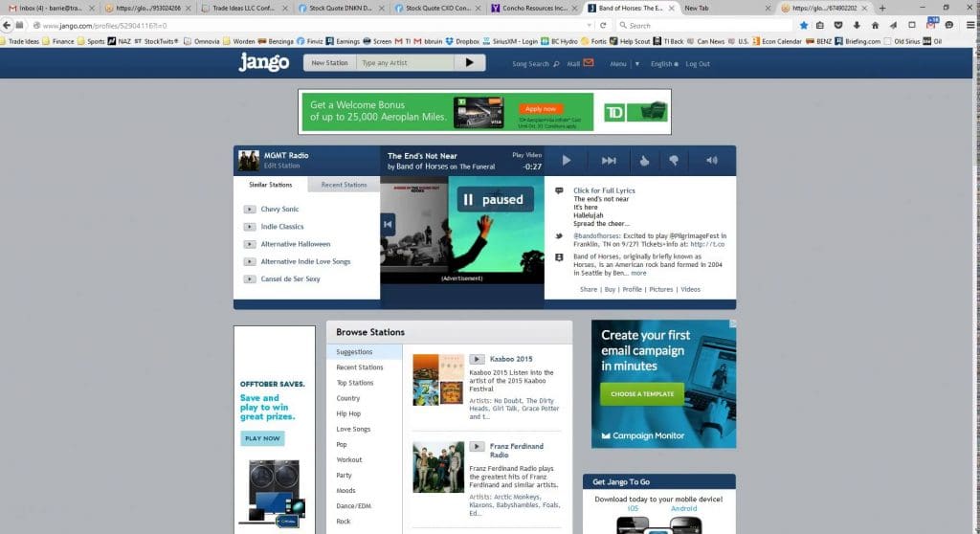Click the Franz Ferdinand band thumbnail
This screenshot has width=980, height=534.
point(438,467)
